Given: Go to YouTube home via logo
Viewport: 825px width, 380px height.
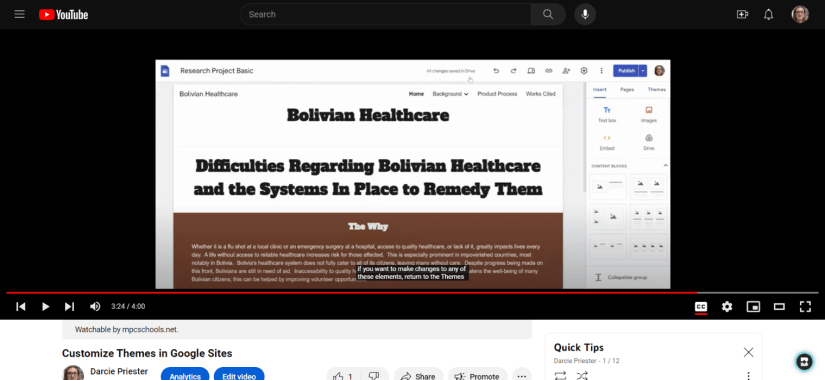Looking at the screenshot, I should [64, 15].
